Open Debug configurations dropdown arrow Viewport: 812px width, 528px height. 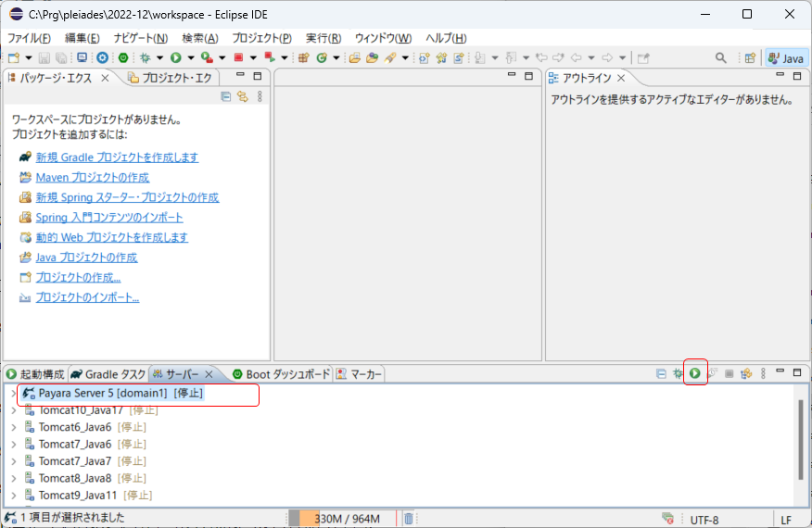[159, 58]
